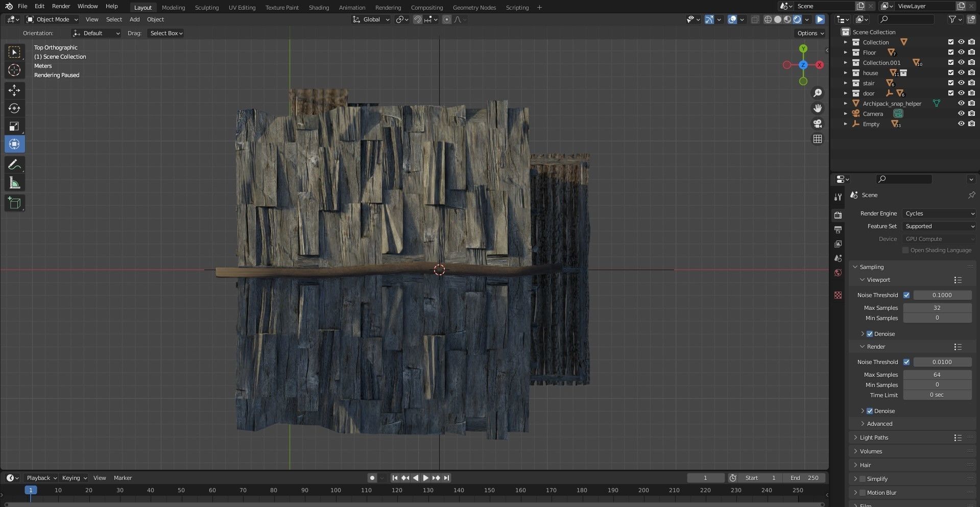Select the Annotate tool

[14, 164]
